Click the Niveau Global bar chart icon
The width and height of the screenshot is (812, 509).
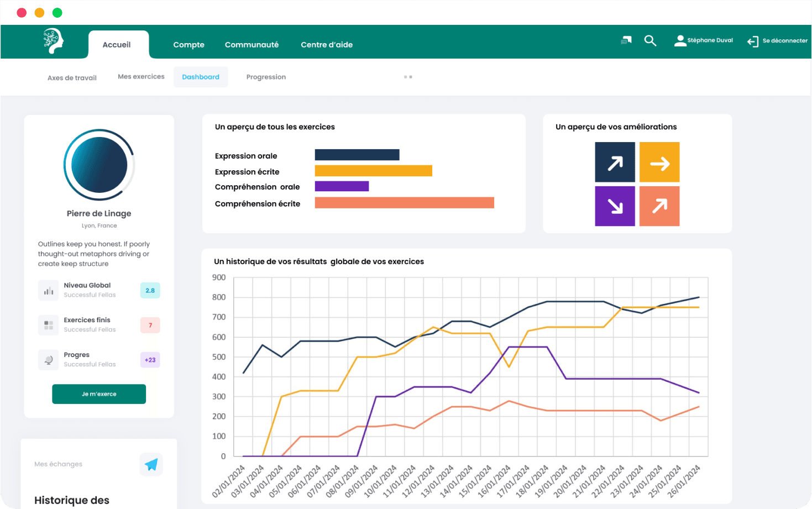tap(49, 291)
